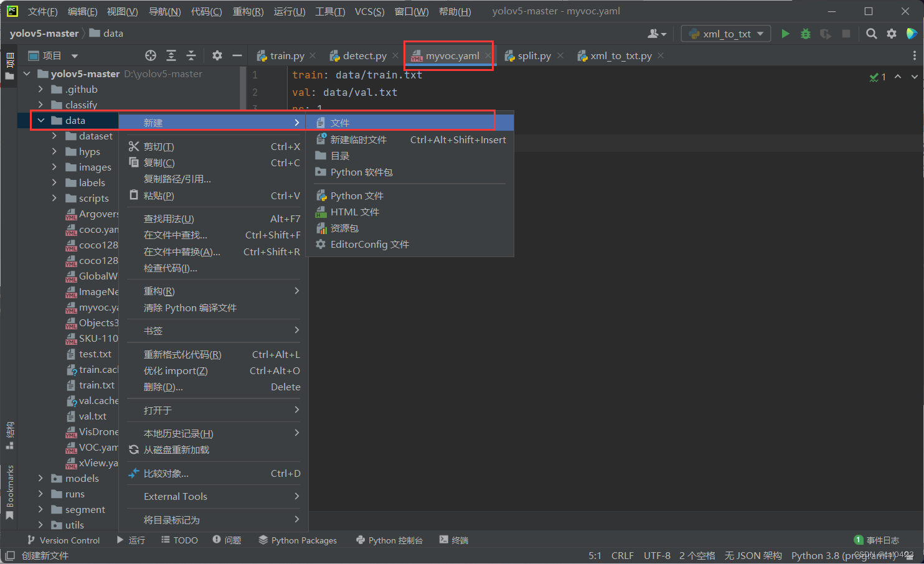This screenshot has height=564, width=924.
Task: Open Python Packages tool window
Action: pyautogui.click(x=298, y=540)
